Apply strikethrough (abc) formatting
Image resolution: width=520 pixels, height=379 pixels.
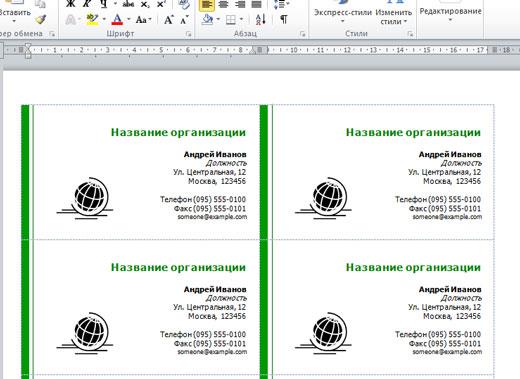pyautogui.click(x=128, y=3)
